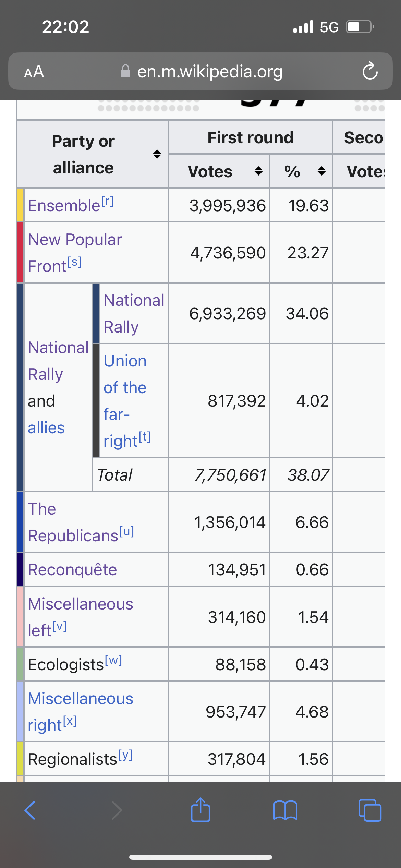The image size is (401, 868).
Task: Tap the Safari back arrow
Action: coord(30,810)
